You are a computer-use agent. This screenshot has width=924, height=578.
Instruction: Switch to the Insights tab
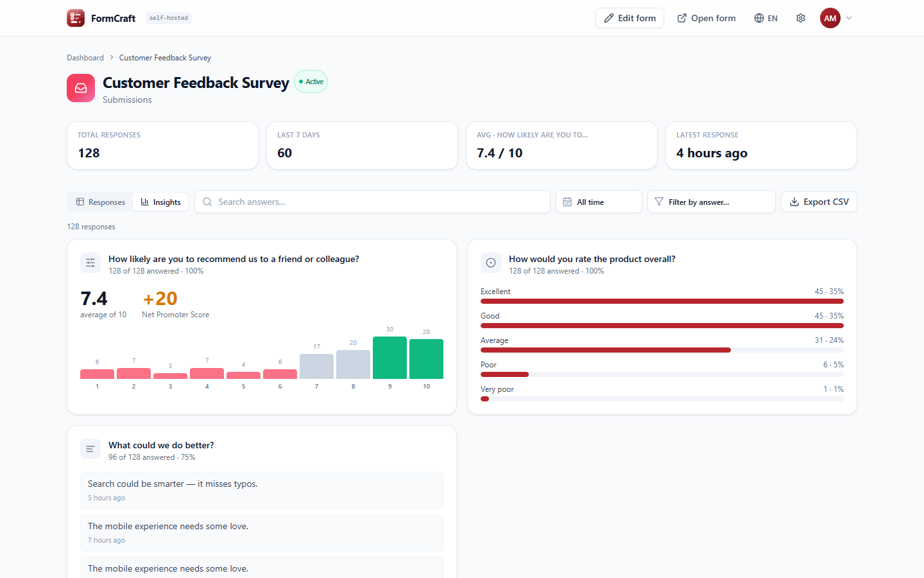pos(160,202)
